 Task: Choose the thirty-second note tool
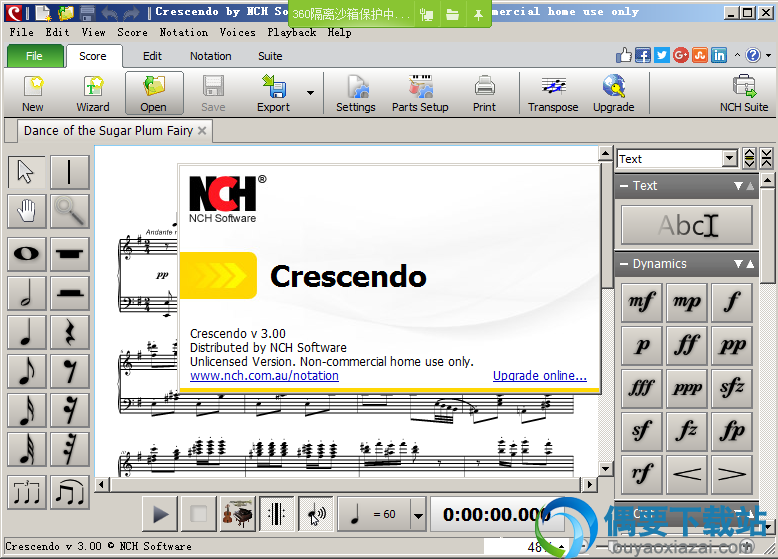pyautogui.click(x=26, y=449)
